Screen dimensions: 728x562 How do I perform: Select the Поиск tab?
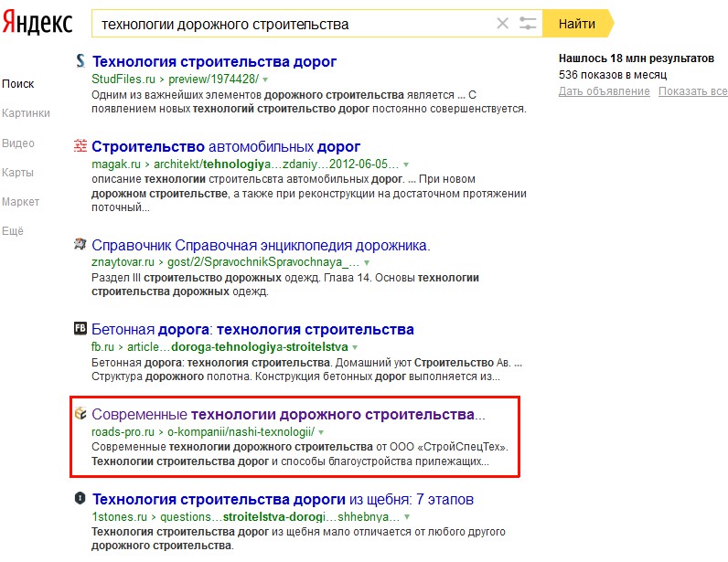pyautogui.click(x=18, y=84)
